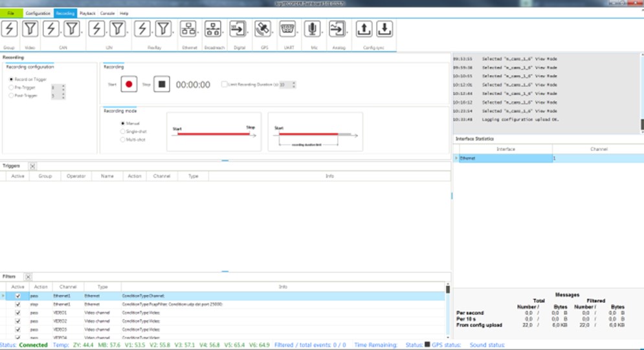Uncheck Active for Ethernet1 pass filter
The image size is (644, 350).
coord(17,296)
